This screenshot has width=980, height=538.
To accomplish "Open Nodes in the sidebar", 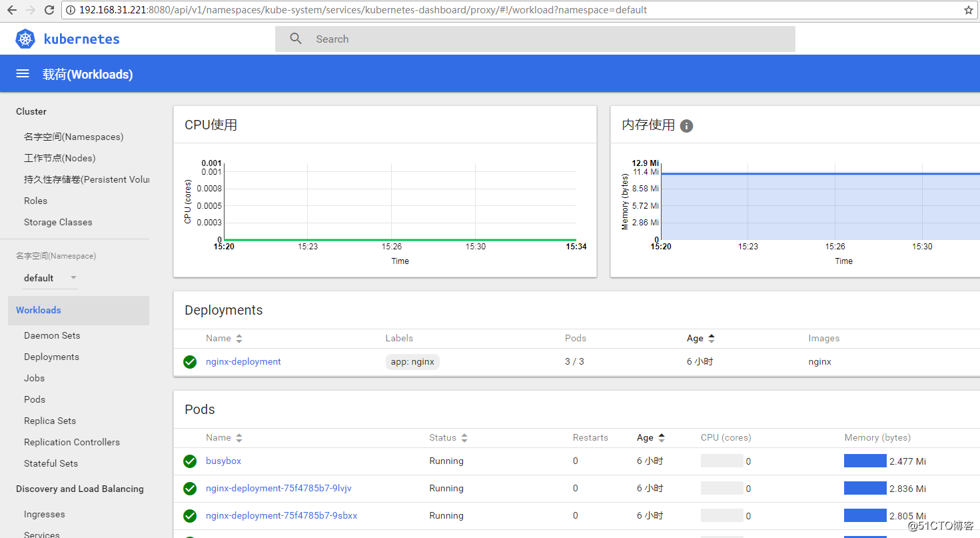I will click(x=60, y=158).
